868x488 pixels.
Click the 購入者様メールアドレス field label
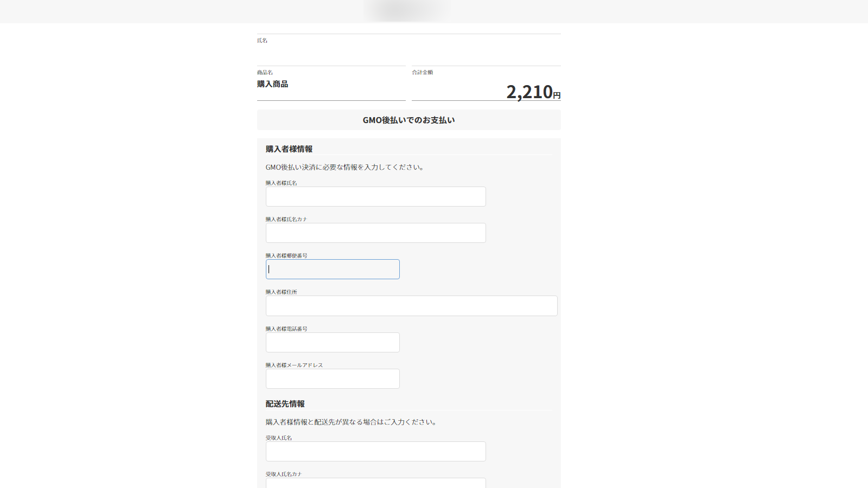coord(294,365)
